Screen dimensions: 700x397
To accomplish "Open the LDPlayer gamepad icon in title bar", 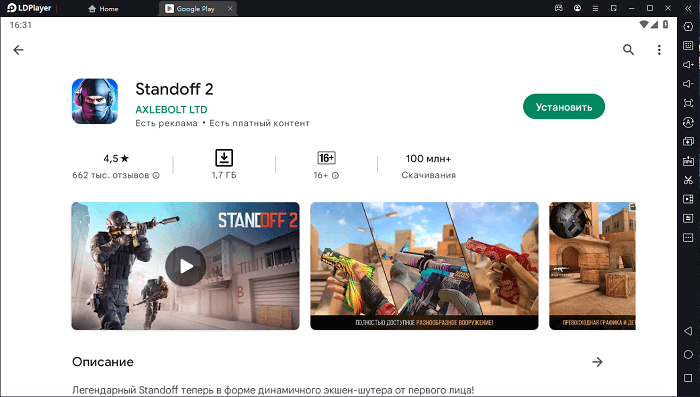I will click(558, 8).
